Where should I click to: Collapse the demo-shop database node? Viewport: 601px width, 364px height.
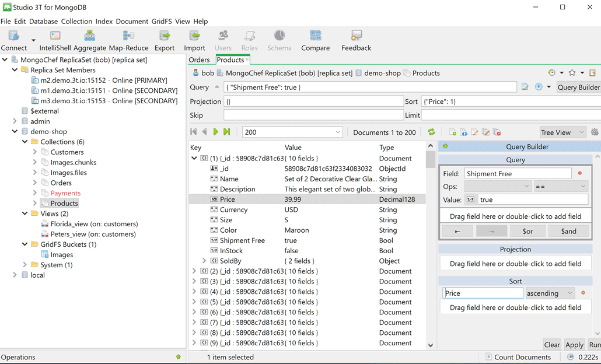[x=15, y=131]
